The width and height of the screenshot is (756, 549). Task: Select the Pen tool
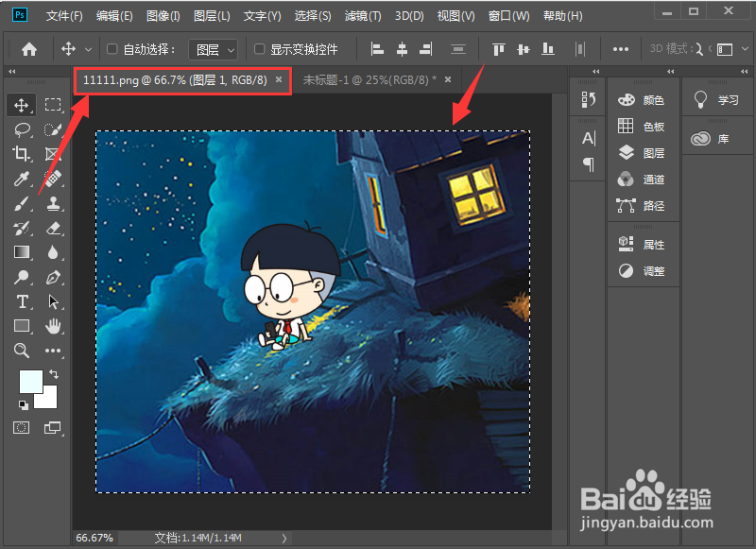[53, 277]
